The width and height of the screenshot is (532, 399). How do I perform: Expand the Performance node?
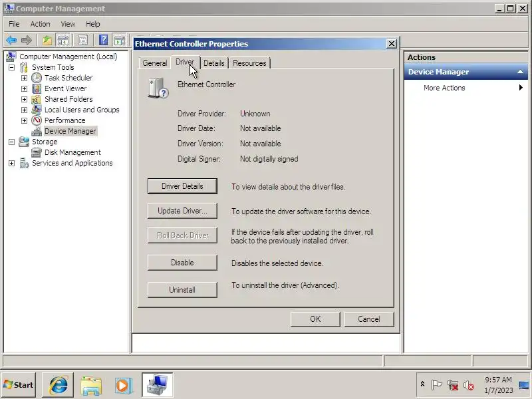tap(24, 120)
